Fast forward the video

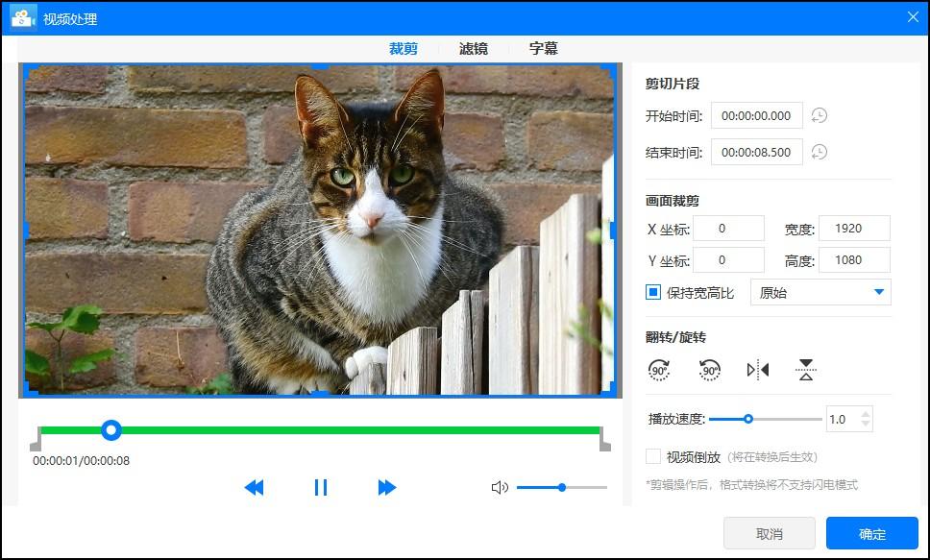(x=387, y=488)
